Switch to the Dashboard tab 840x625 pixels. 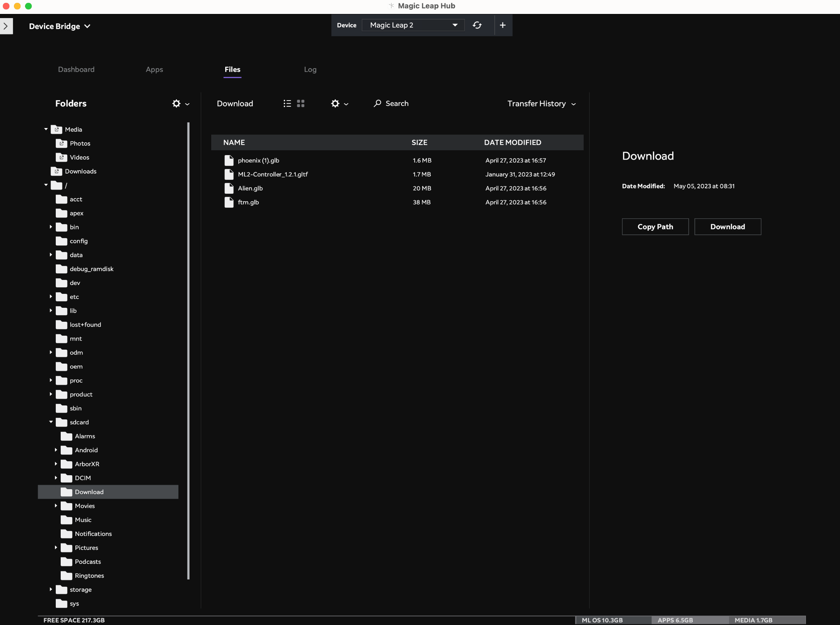tap(76, 69)
